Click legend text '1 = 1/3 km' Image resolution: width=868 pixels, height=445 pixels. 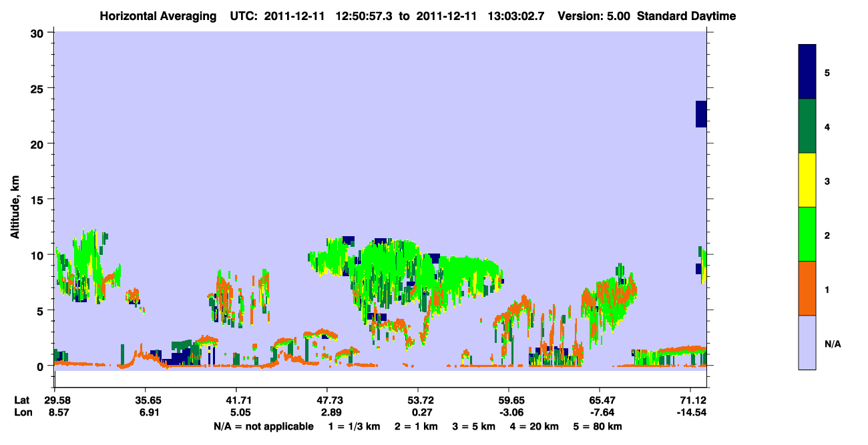pos(353,426)
